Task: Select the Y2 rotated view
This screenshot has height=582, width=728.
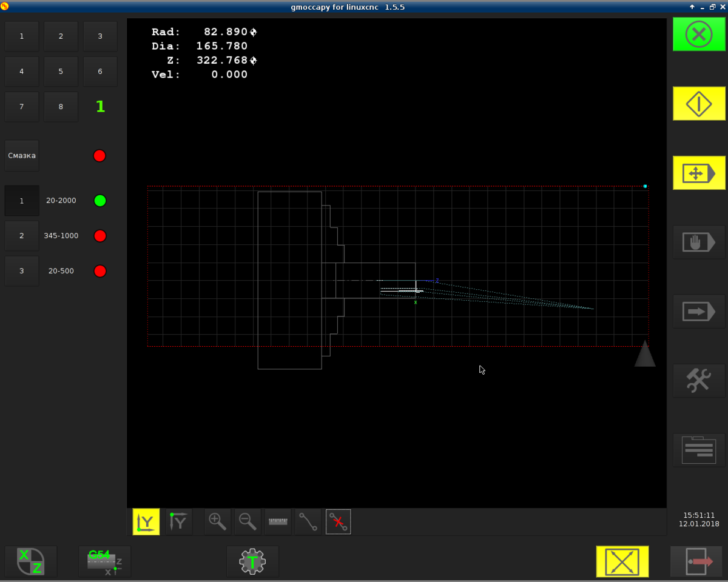Action: pos(179,521)
